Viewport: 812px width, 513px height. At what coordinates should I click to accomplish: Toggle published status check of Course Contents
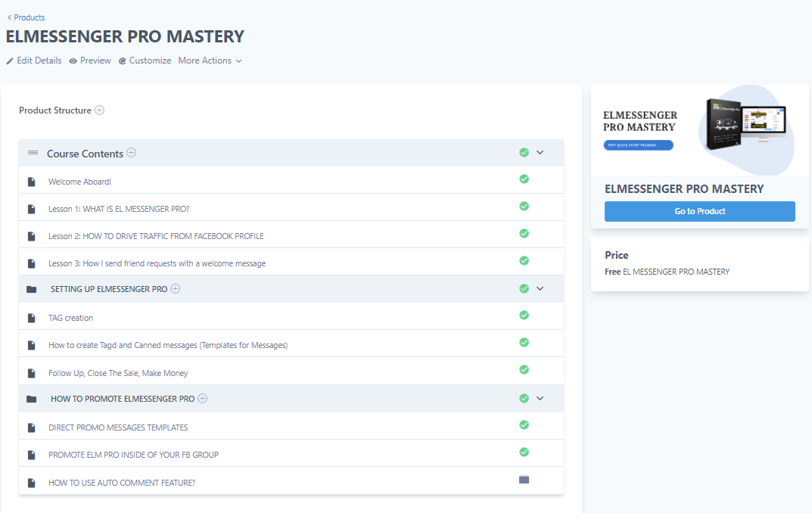524,152
